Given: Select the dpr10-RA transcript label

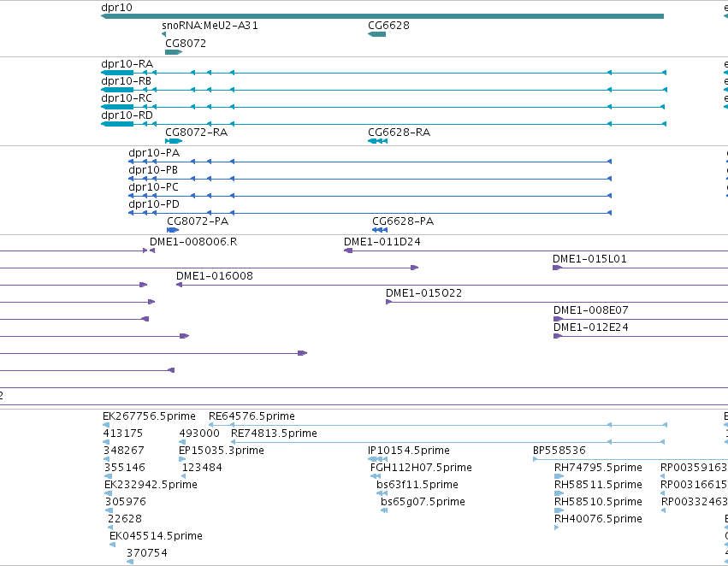Looking at the screenshot, I should 127,64.
